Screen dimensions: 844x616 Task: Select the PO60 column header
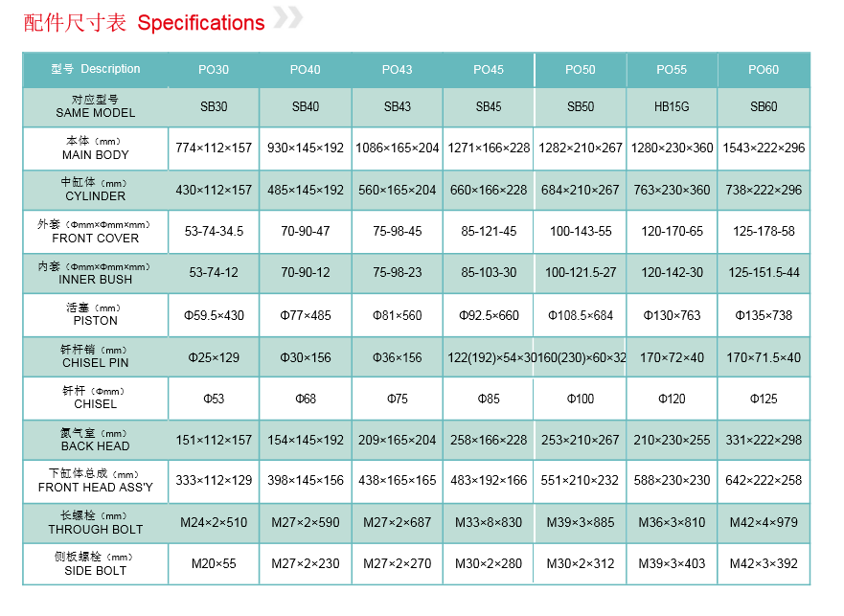(x=764, y=70)
